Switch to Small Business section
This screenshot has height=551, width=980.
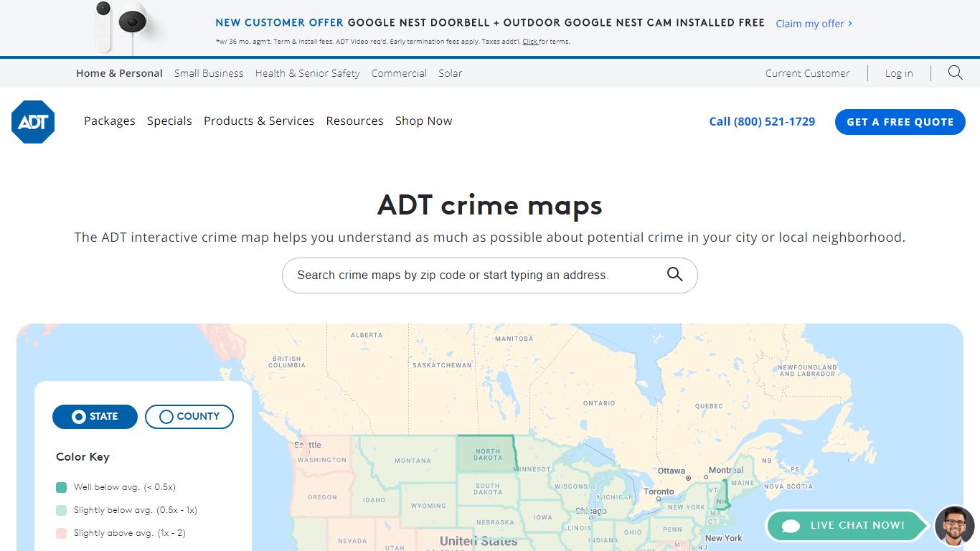point(209,73)
